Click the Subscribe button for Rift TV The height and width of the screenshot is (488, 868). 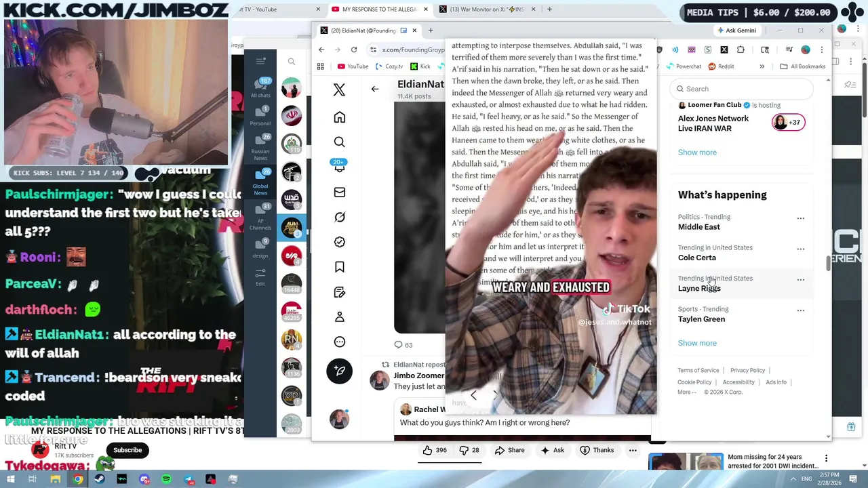(127, 450)
